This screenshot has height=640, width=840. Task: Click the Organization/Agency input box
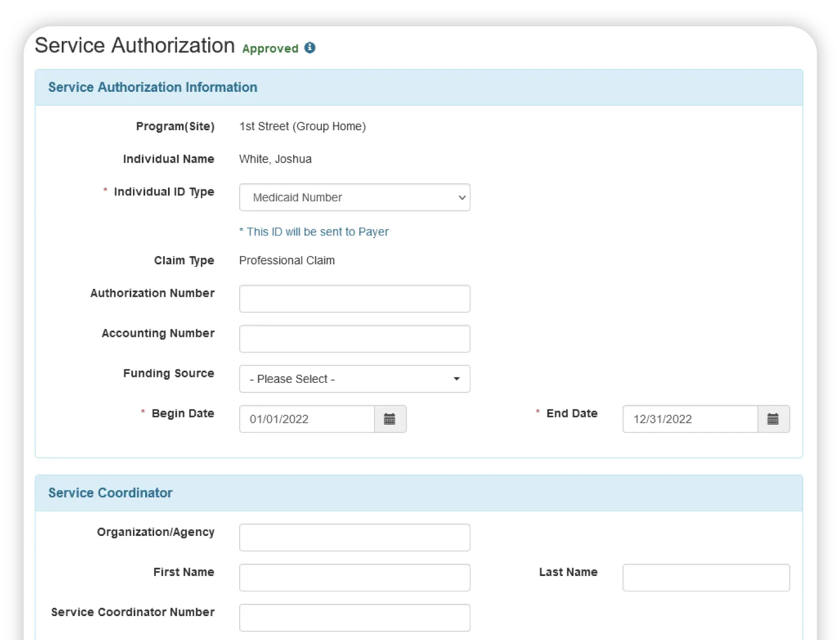(x=354, y=538)
